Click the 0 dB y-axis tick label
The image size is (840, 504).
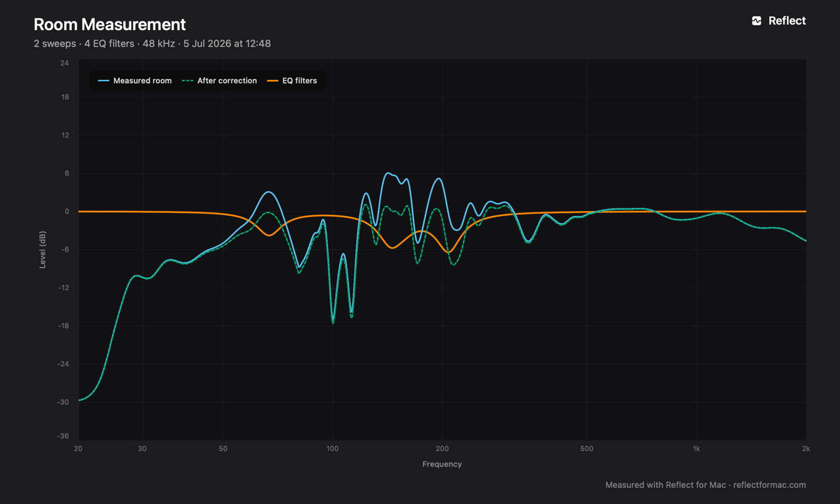pyautogui.click(x=67, y=212)
